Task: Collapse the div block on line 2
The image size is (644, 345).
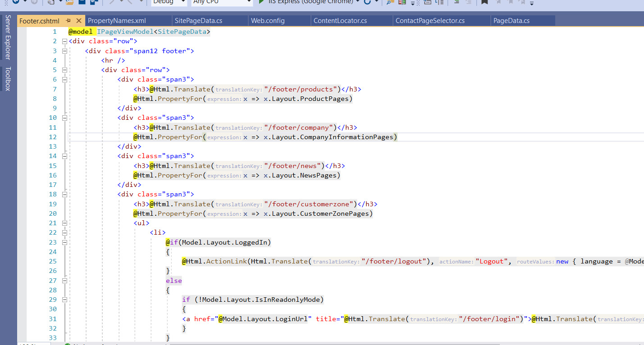Action: (x=64, y=41)
